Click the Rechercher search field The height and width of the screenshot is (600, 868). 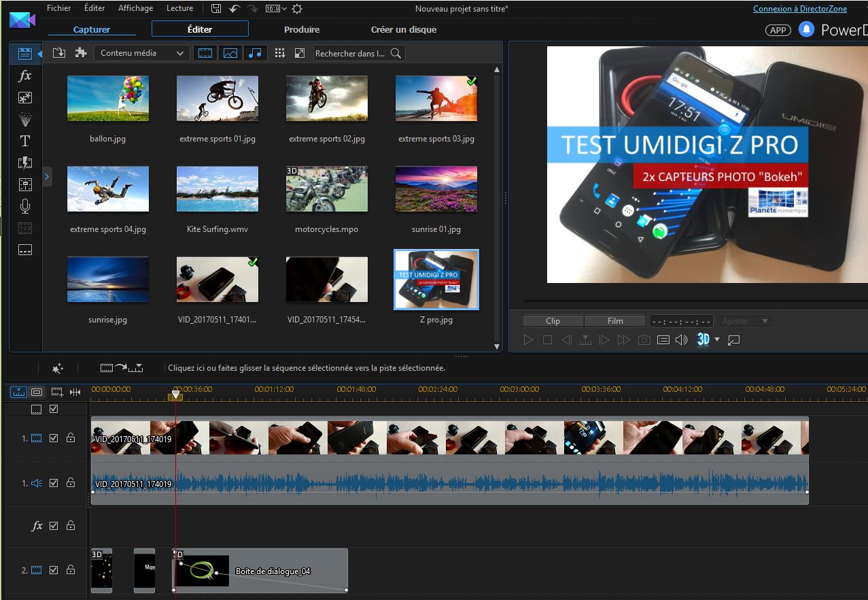360,53
